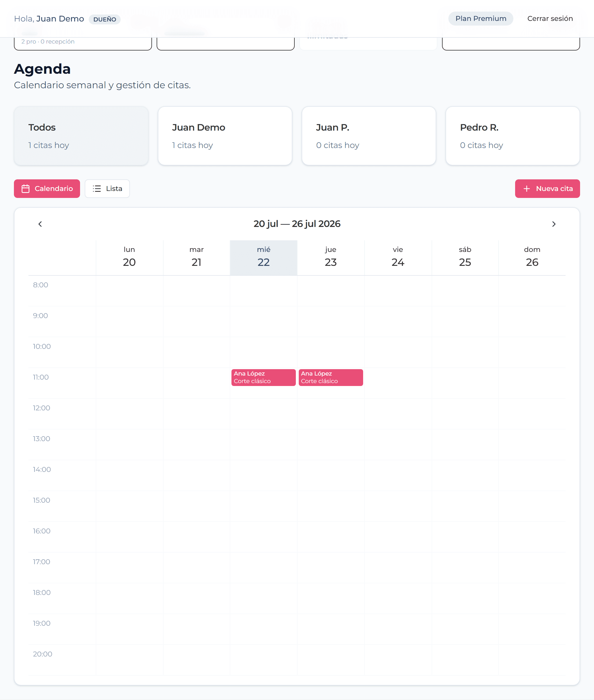The height and width of the screenshot is (700, 594).
Task: Switch to the Lista view
Action: pyautogui.click(x=107, y=189)
